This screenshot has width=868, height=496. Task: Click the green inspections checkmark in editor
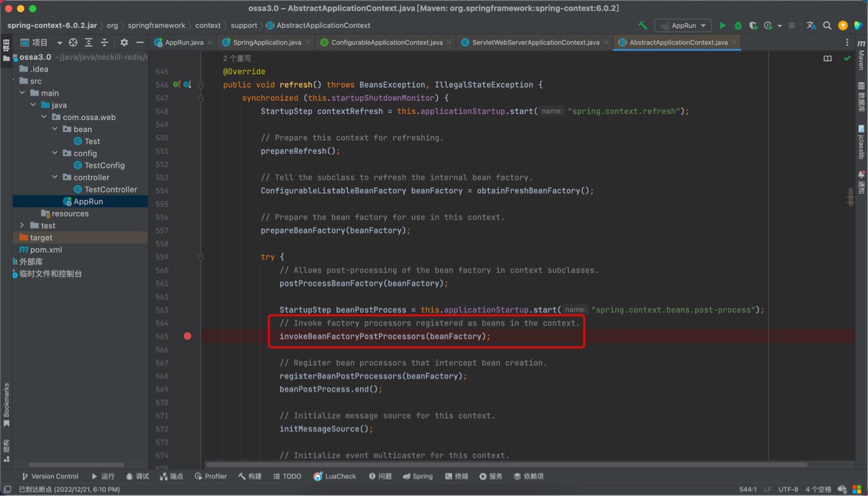pyautogui.click(x=847, y=59)
